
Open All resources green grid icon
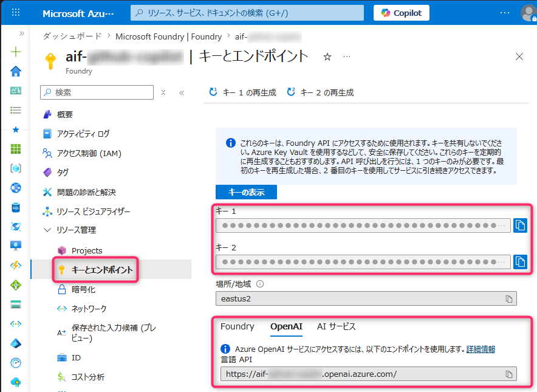(x=16, y=149)
